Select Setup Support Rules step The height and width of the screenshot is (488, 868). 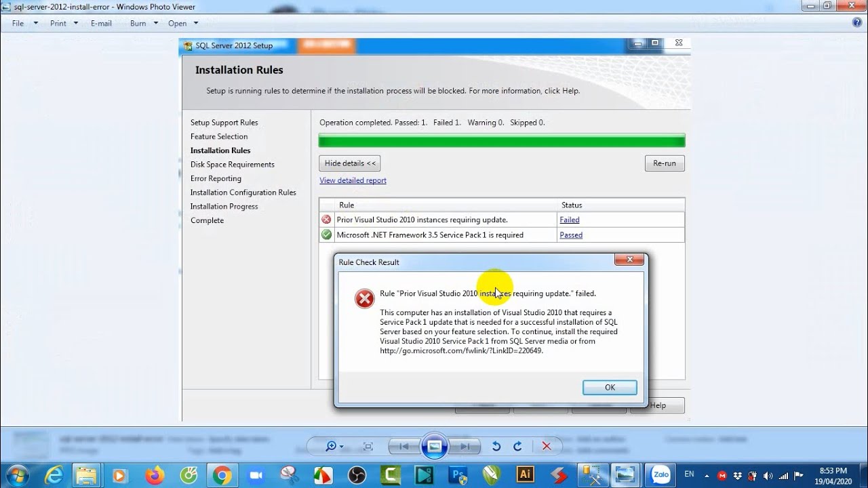[224, 123]
